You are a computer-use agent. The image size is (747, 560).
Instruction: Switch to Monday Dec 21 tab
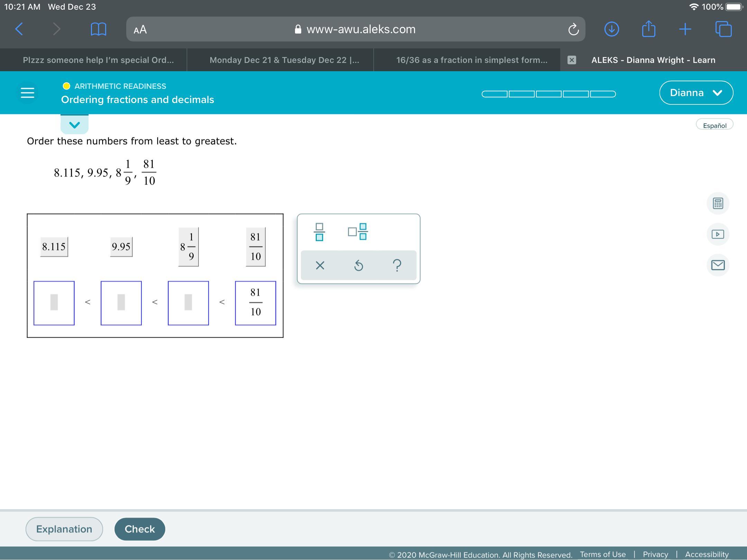[284, 60]
